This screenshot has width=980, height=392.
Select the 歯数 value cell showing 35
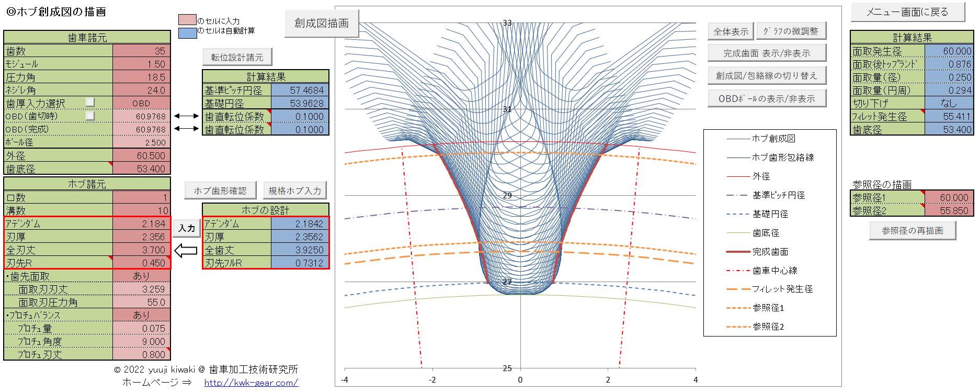(x=141, y=51)
